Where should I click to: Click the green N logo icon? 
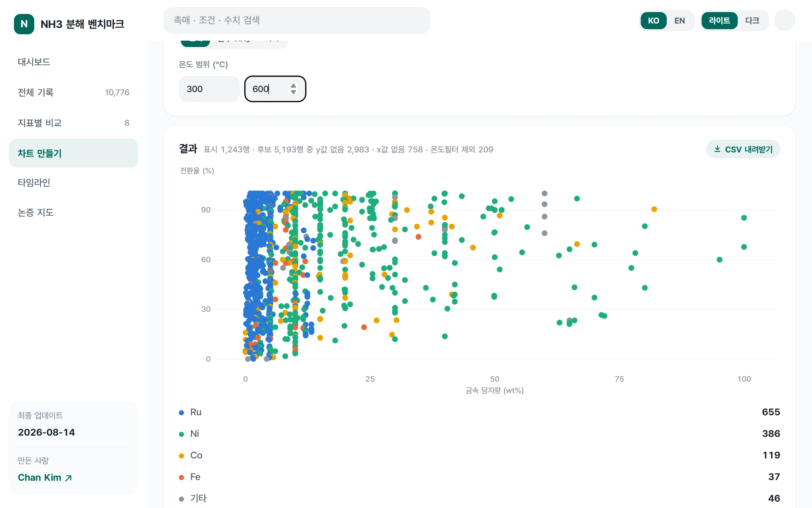24,24
